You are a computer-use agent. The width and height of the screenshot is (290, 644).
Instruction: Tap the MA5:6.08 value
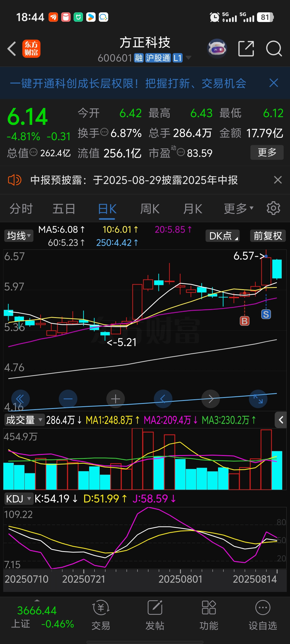point(61,229)
